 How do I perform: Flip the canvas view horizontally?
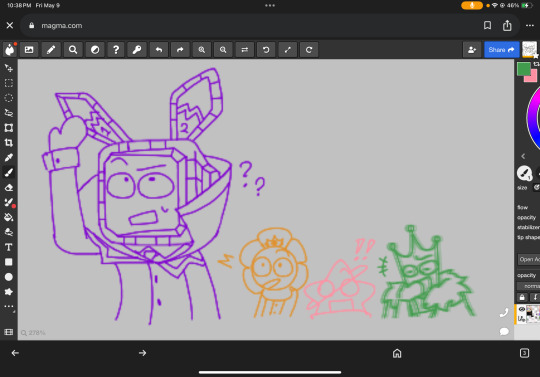pos(245,50)
